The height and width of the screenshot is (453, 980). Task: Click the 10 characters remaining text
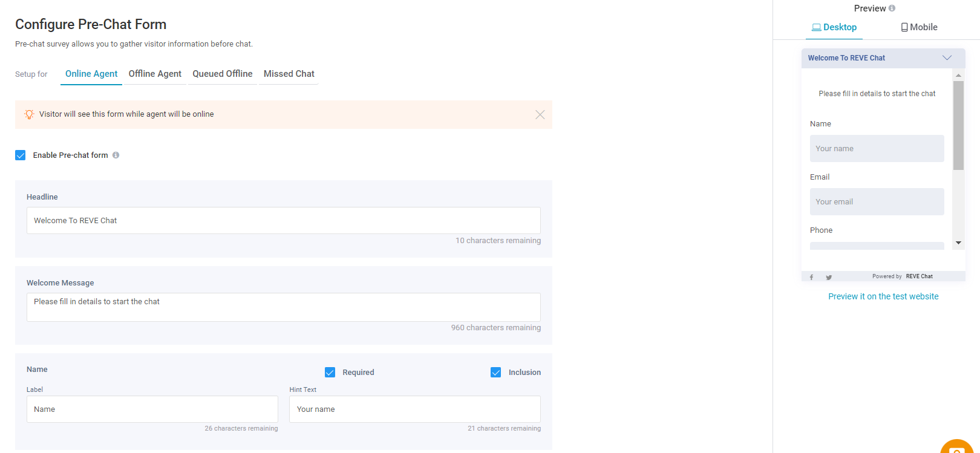pyautogui.click(x=498, y=241)
